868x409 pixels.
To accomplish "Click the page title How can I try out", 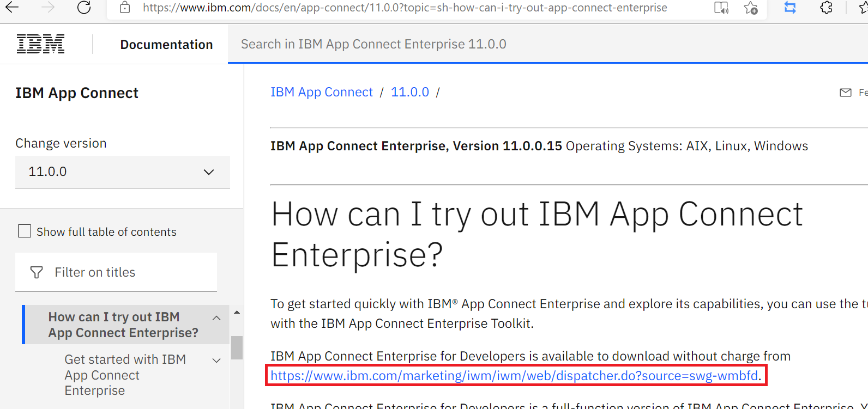I will pyautogui.click(x=537, y=234).
